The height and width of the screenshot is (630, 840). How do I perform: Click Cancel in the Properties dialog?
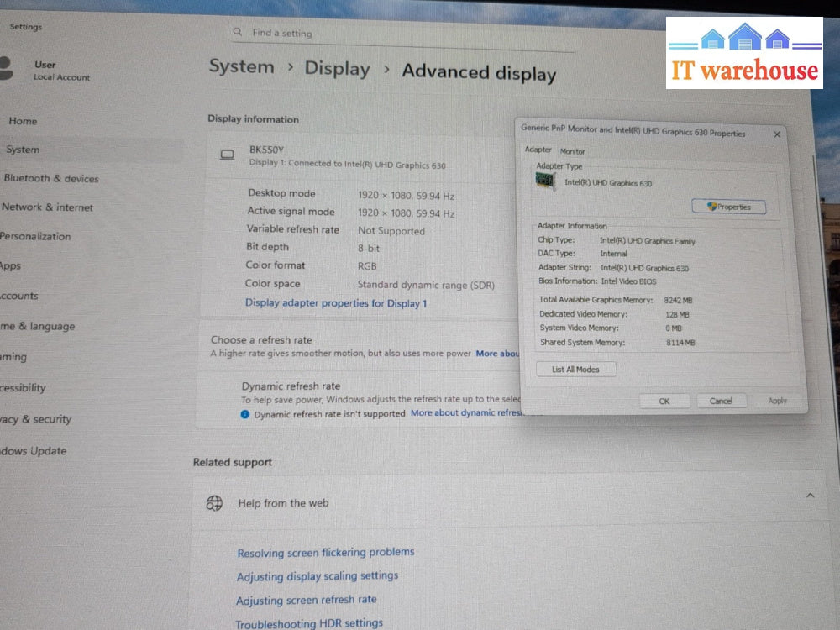[x=721, y=401]
